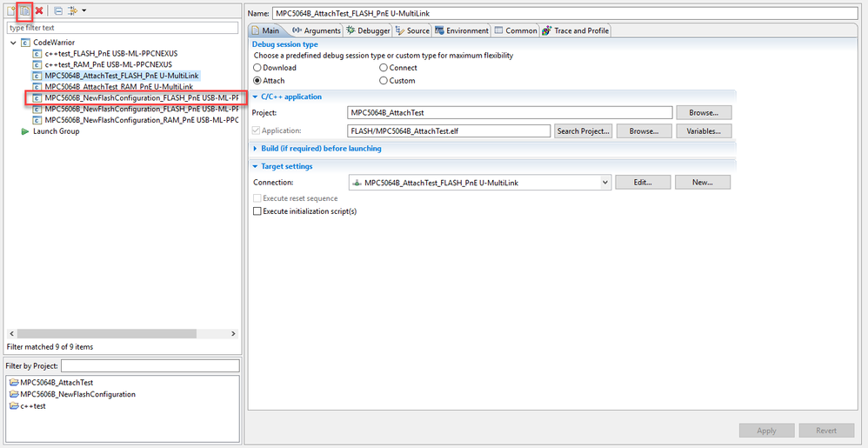Image resolution: width=868 pixels, height=448 pixels.
Task: Select the Launch Group item
Action: (56, 131)
